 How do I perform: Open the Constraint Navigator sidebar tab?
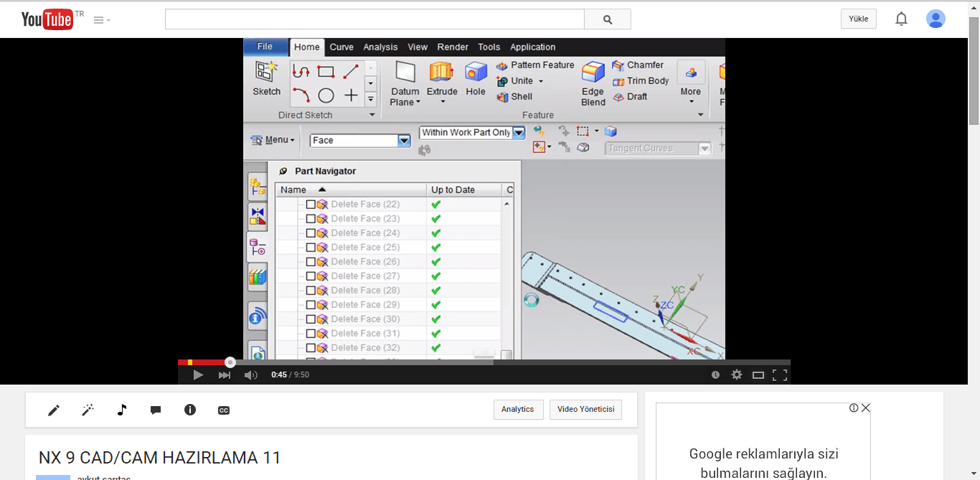pos(258,217)
